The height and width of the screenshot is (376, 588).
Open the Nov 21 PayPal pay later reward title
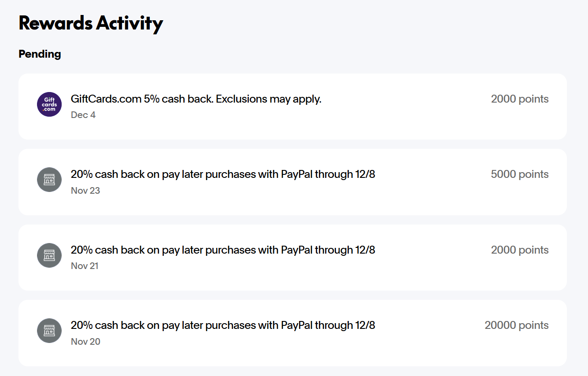[223, 250]
